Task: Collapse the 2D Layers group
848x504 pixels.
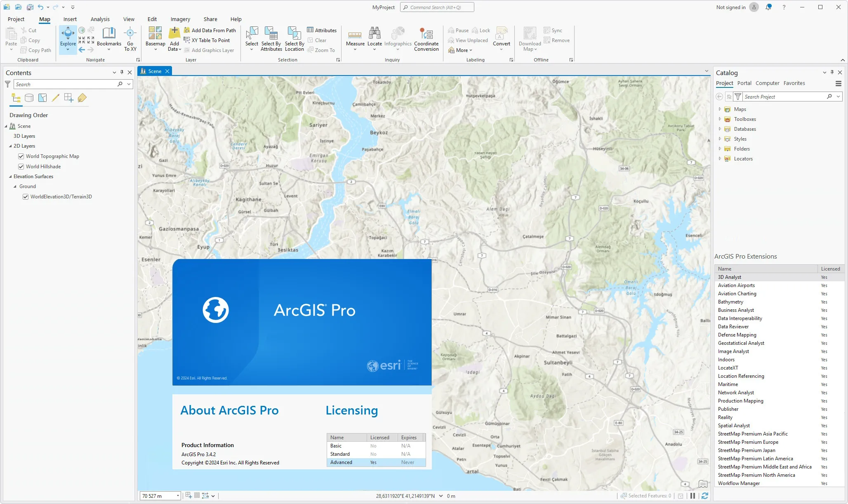Action: [10, 146]
